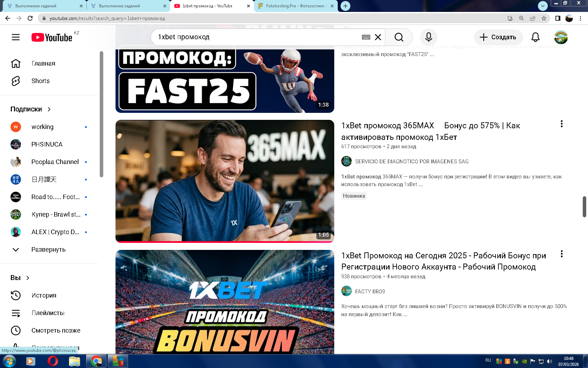Viewport: 588px width, 368px height.
Task: Open the Главная home icon
Action: pyautogui.click(x=16, y=63)
